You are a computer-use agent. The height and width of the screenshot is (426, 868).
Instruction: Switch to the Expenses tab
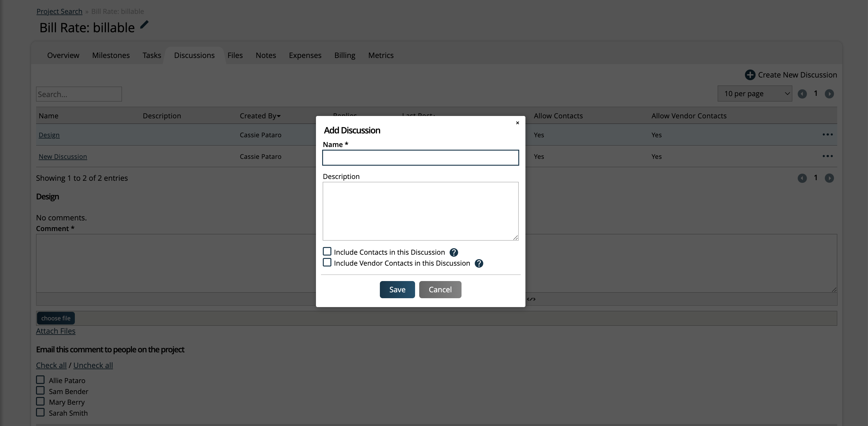point(305,55)
